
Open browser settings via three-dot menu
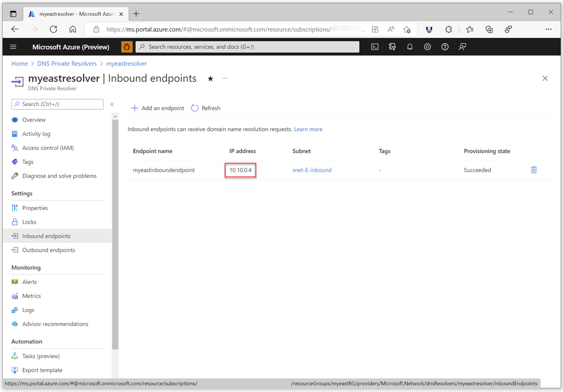pyautogui.click(x=548, y=29)
